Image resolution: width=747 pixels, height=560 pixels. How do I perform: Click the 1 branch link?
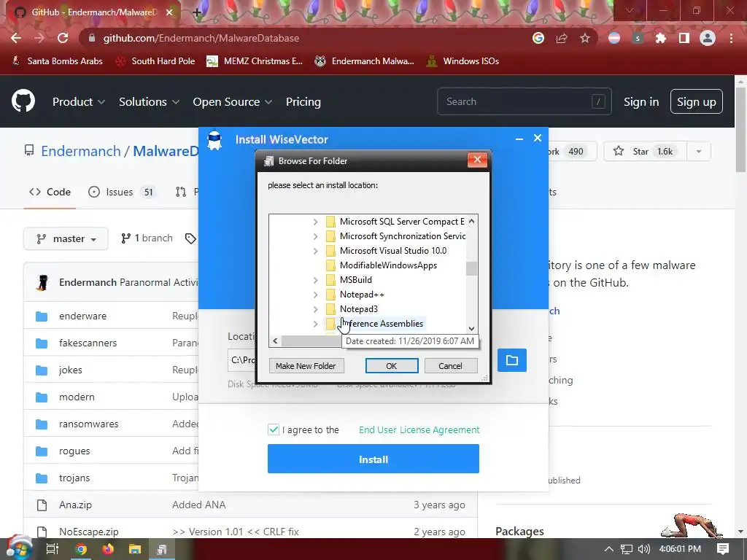pos(147,238)
